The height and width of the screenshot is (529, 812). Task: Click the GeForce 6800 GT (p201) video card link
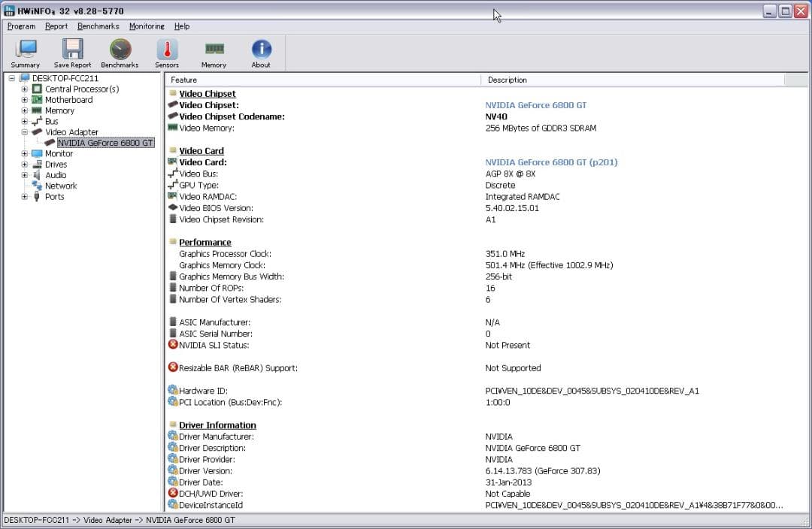[551, 162]
